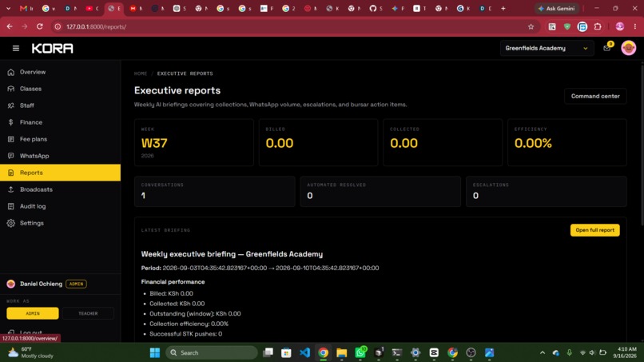Switch work mode to ADMIN
The height and width of the screenshot is (362, 644).
tap(33, 313)
